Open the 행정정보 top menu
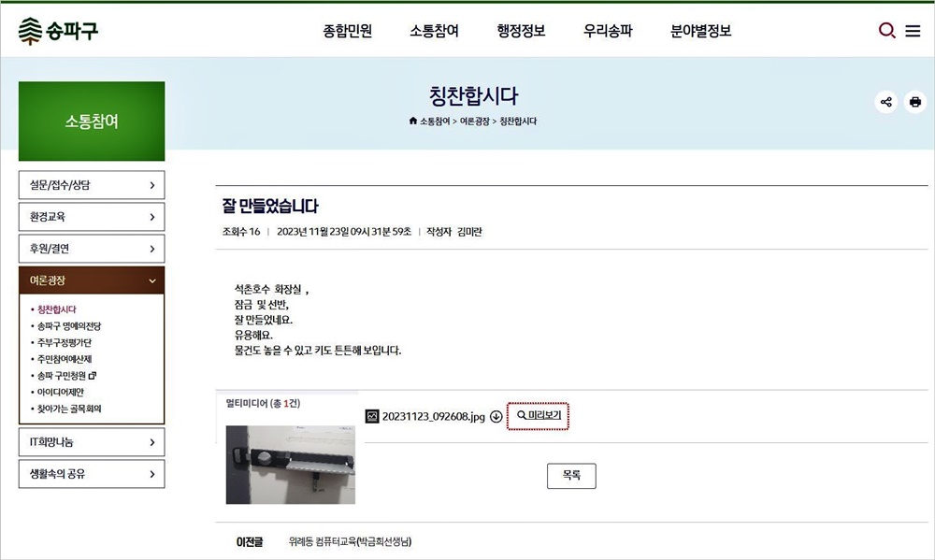Image resolution: width=935 pixels, height=560 pixels. [x=521, y=31]
